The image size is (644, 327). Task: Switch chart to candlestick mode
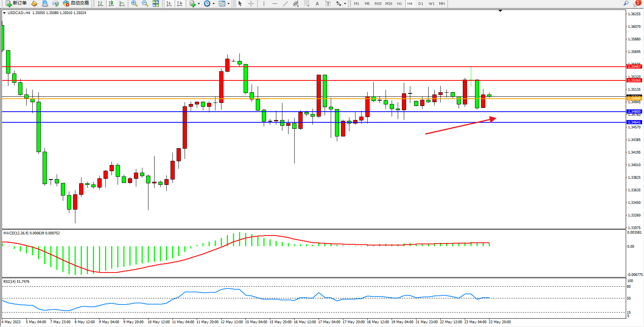point(111,3)
